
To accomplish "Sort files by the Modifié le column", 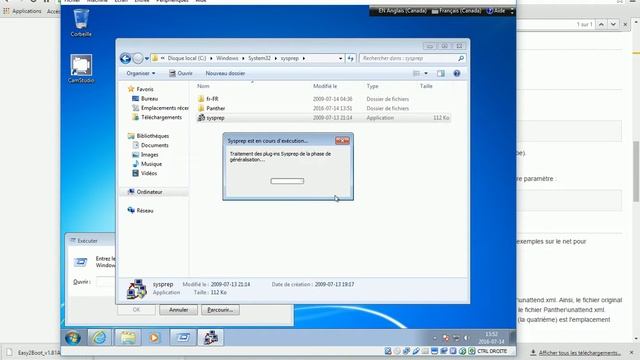I will (x=325, y=86).
